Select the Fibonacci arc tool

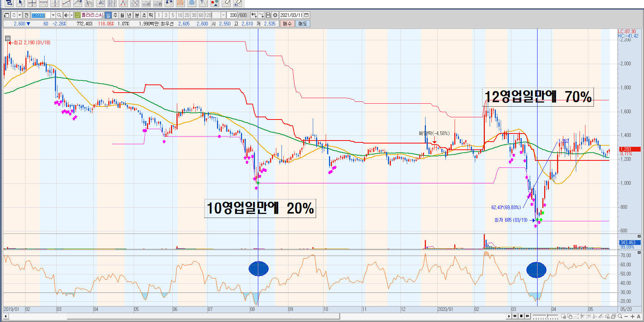pyautogui.click(x=89, y=3)
